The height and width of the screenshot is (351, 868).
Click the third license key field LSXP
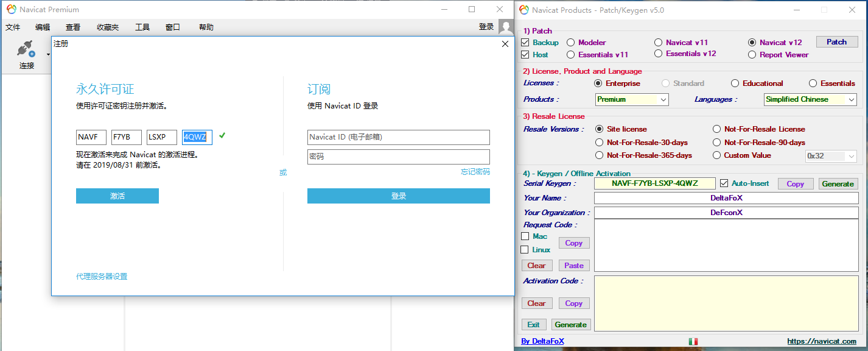tap(162, 137)
